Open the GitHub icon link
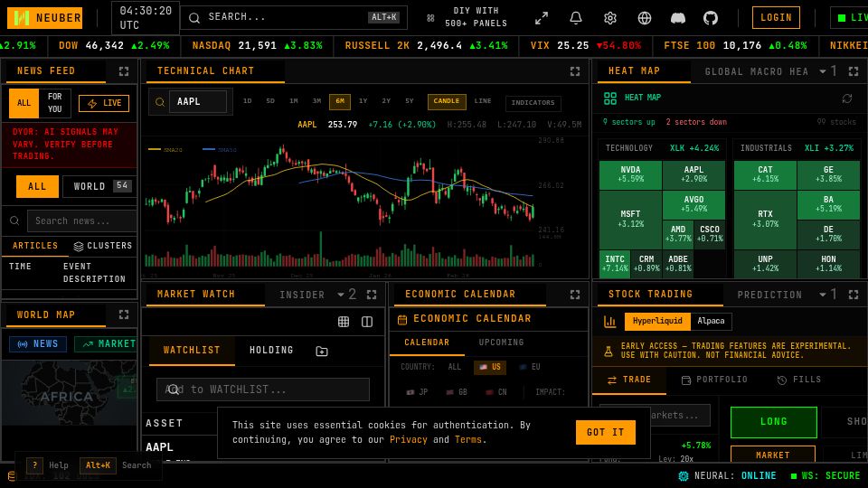 pos(711,18)
